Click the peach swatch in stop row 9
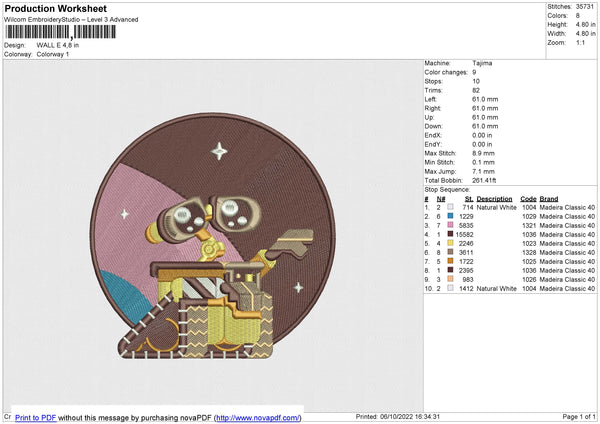Viewport: 600px width, 424px height. 450,279
